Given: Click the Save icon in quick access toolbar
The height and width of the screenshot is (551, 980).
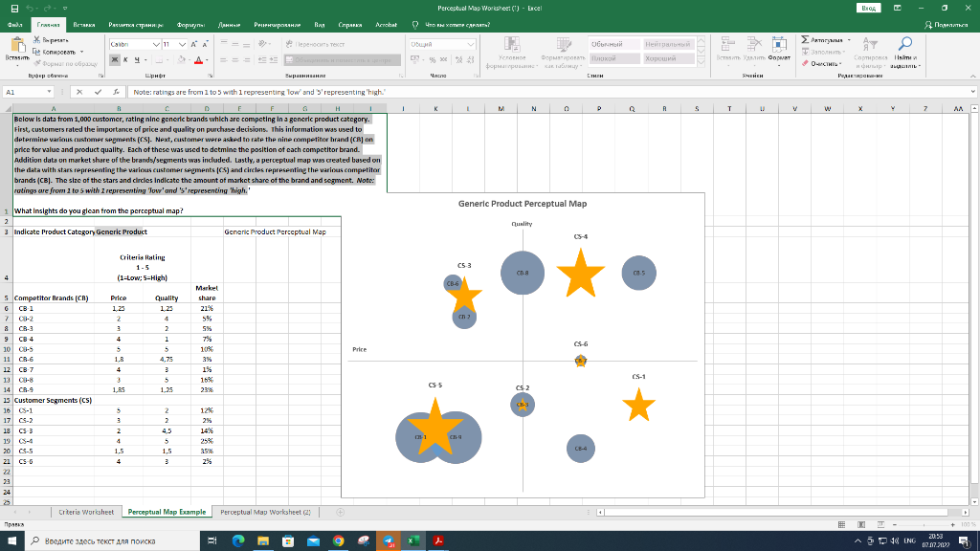Looking at the screenshot, I should click(14, 8).
